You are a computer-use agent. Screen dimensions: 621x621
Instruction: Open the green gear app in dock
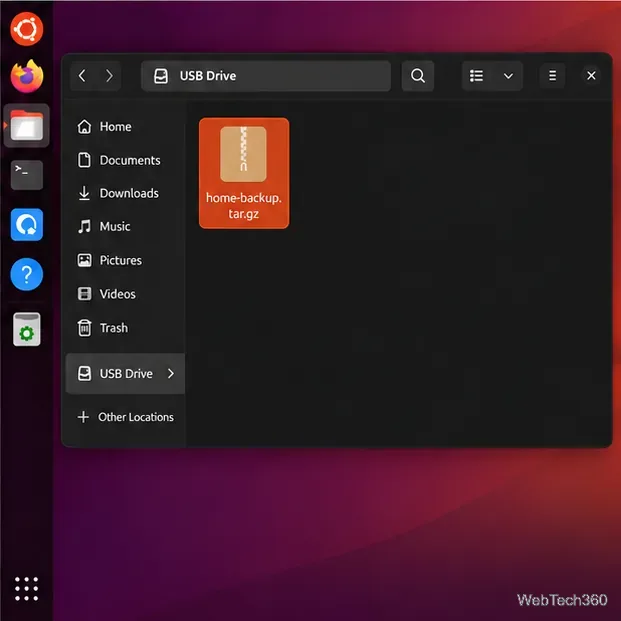[27, 329]
